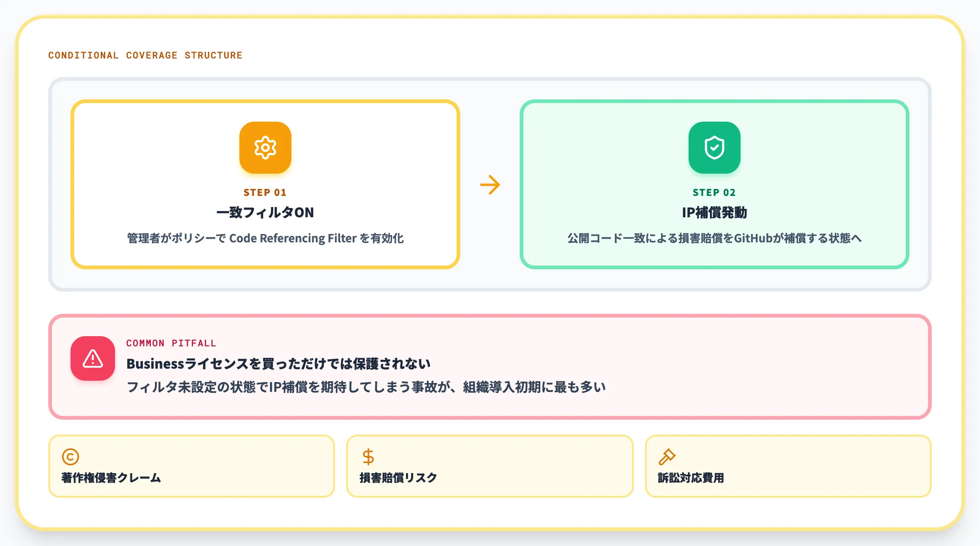Click the フィルタ未設定 warning description line

click(366, 387)
